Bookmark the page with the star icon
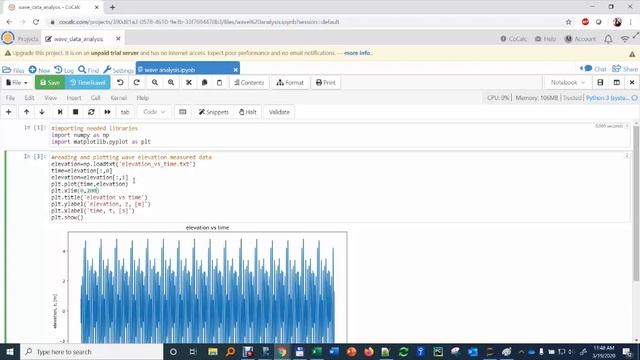This screenshot has height=360, width=640. tap(569, 22)
